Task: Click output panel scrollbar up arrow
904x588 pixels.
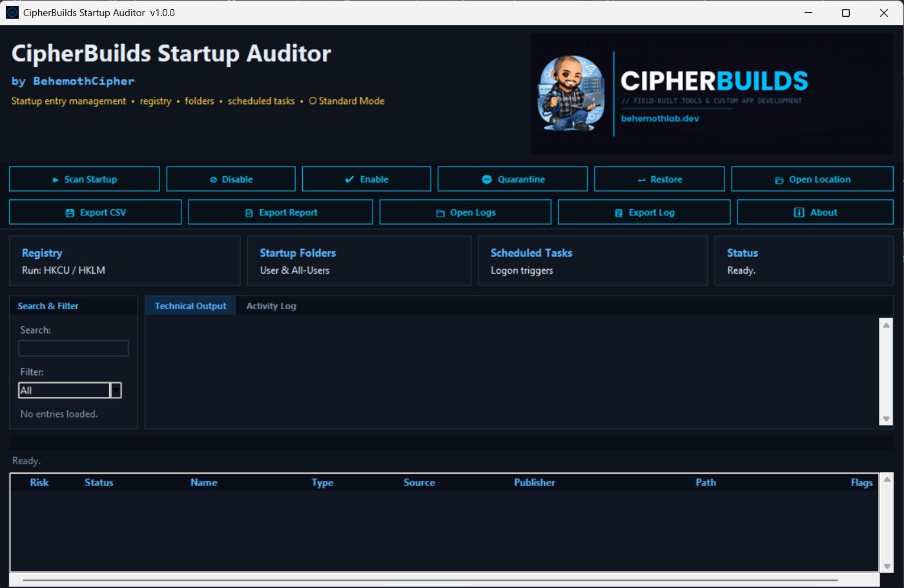Action: point(886,325)
